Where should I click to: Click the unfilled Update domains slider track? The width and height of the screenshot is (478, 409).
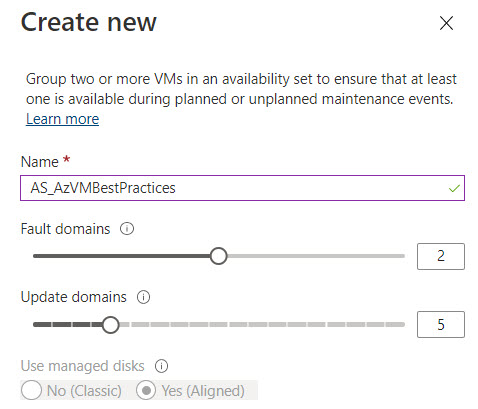(262, 324)
